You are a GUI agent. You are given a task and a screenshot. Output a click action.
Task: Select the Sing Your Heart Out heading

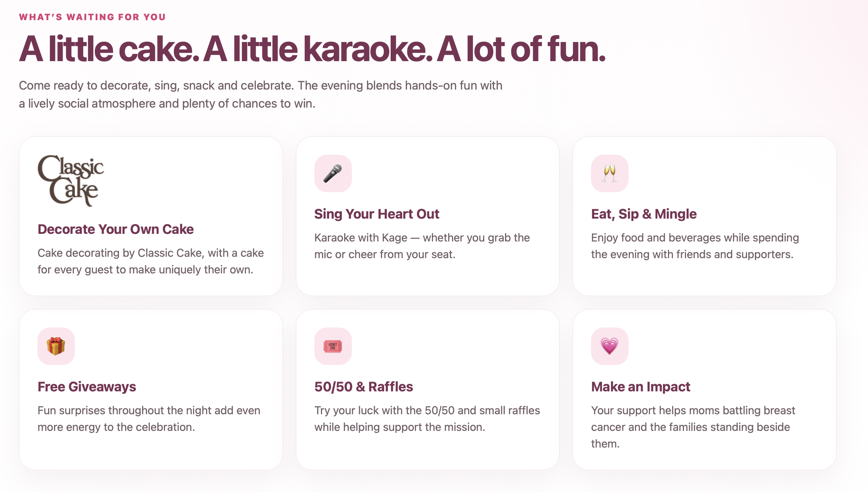377,214
